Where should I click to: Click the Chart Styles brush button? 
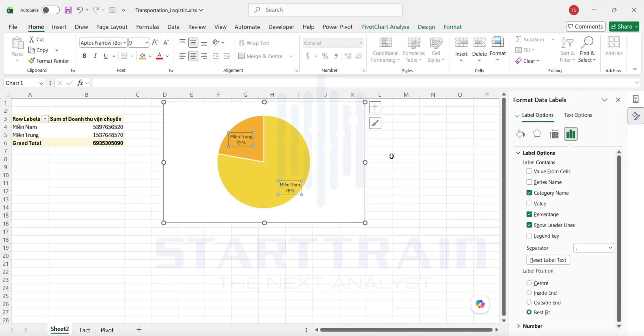click(375, 123)
